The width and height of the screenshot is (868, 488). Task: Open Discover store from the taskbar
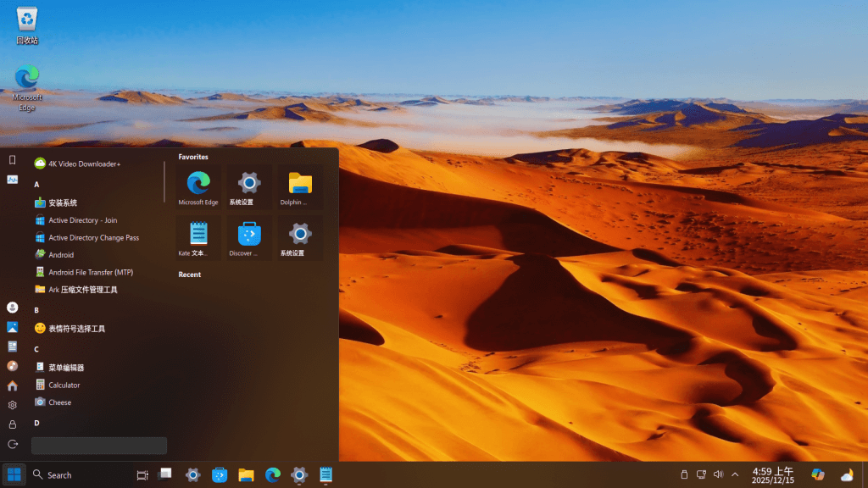(220, 474)
